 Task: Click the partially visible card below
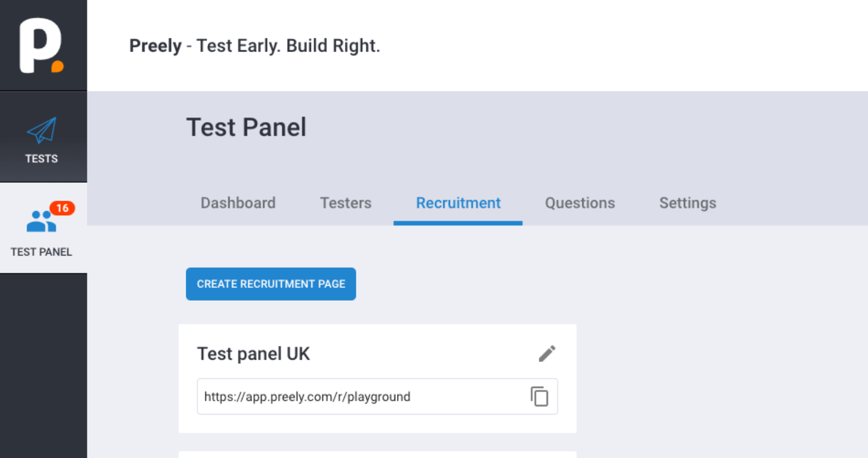(x=377, y=455)
